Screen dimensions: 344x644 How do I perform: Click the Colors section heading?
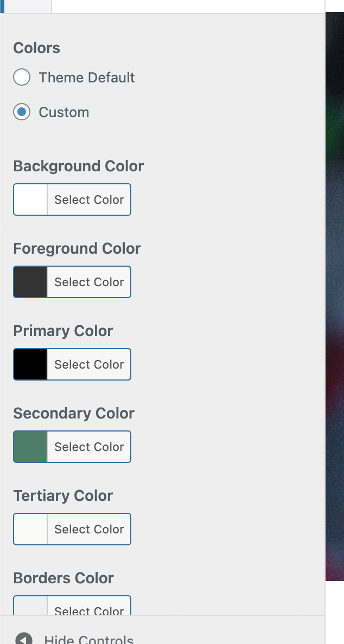pyautogui.click(x=36, y=48)
